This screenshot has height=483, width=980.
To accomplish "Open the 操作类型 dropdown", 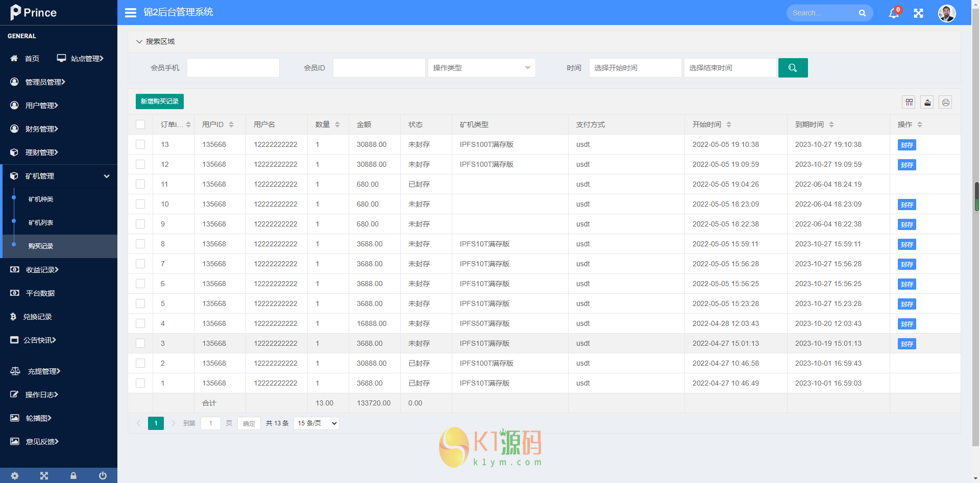I will point(481,68).
